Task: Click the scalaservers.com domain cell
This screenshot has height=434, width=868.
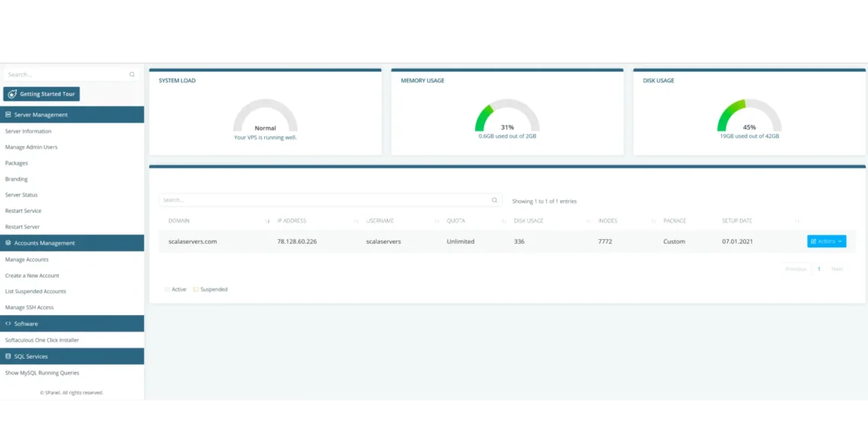Action: [x=193, y=242]
